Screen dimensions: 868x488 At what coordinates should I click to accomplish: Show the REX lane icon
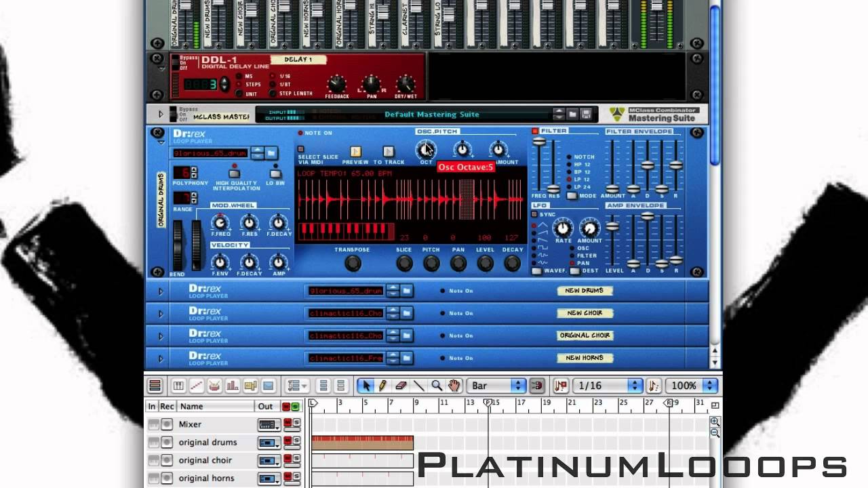click(268, 386)
